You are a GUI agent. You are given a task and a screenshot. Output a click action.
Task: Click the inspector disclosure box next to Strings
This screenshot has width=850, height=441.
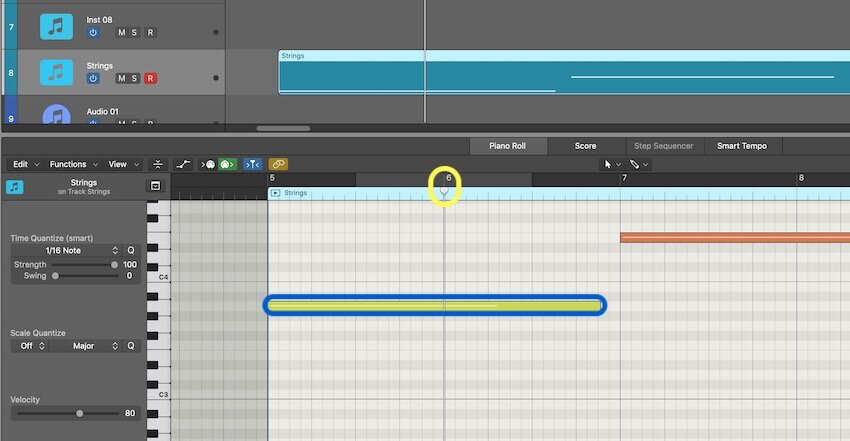tap(155, 186)
